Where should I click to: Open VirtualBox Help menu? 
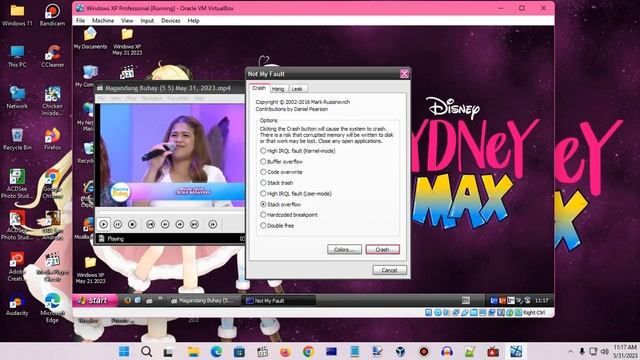tap(193, 20)
